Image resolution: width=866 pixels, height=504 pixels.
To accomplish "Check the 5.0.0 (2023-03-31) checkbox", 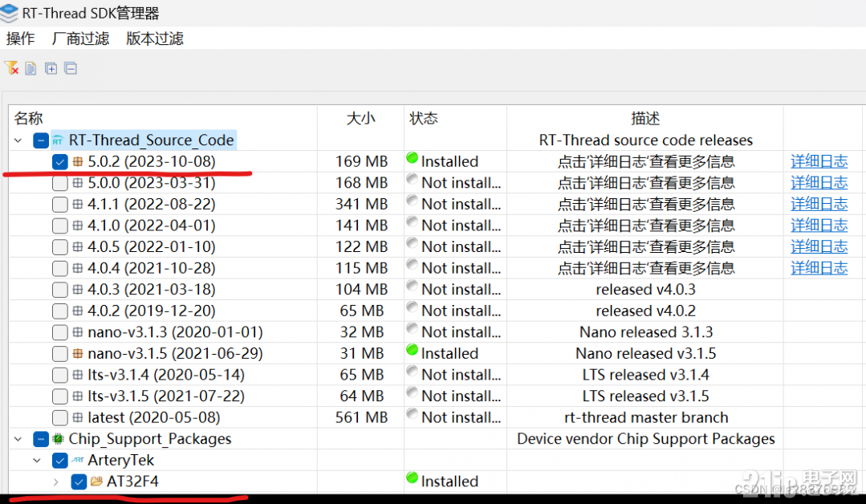I will click(59, 183).
